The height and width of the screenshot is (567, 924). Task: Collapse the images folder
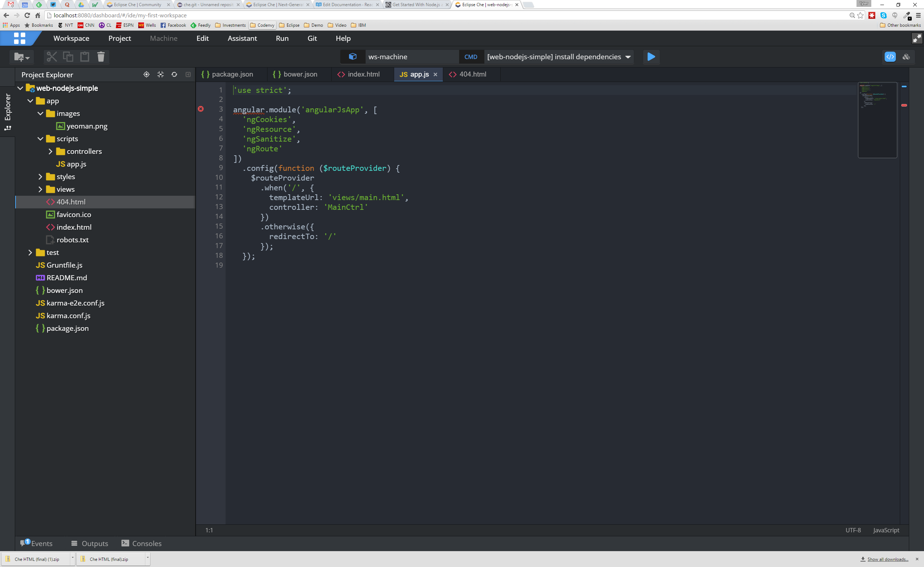(x=40, y=113)
